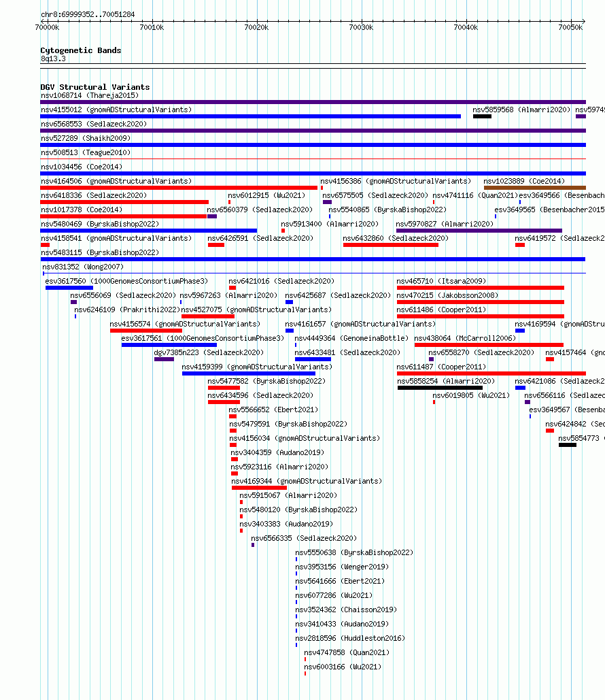Click the nsv5540865 (ByrskaBishop2022) label
The width and height of the screenshot is (605, 700).
pyautogui.click(x=387, y=210)
